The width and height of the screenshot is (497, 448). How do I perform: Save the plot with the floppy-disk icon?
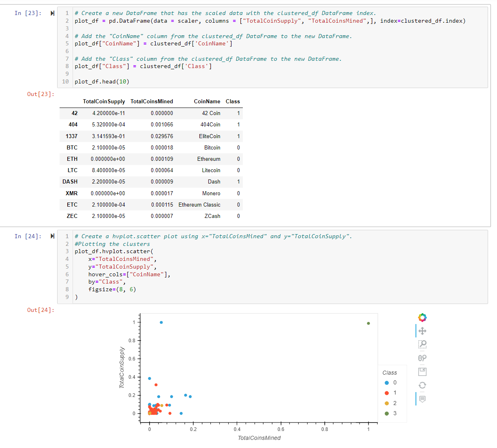click(x=422, y=371)
